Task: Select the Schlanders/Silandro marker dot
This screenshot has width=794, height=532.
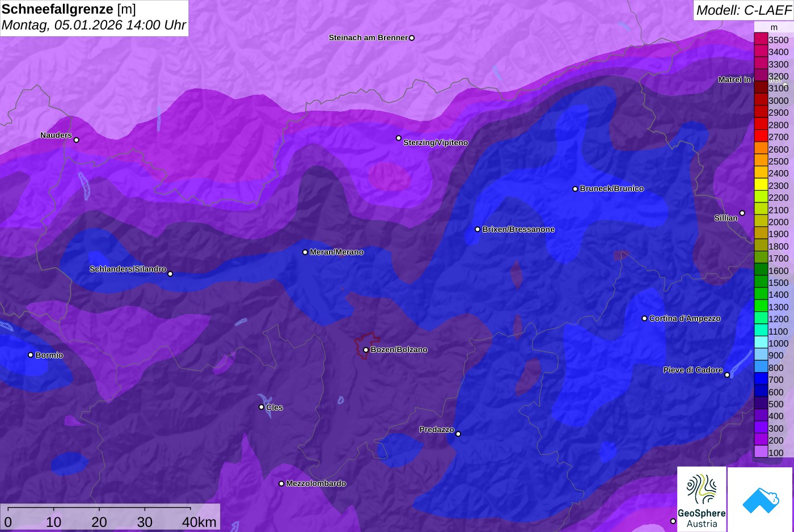Action: [170, 274]
